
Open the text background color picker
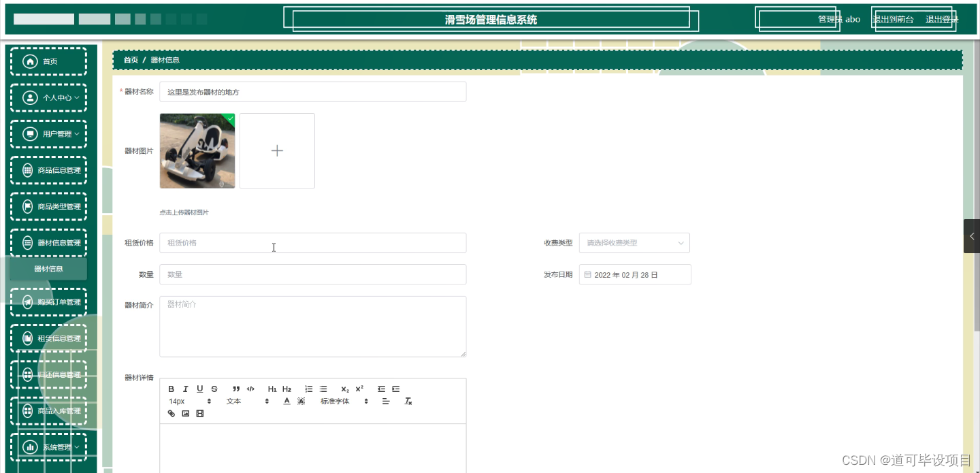tap(301, 402)
